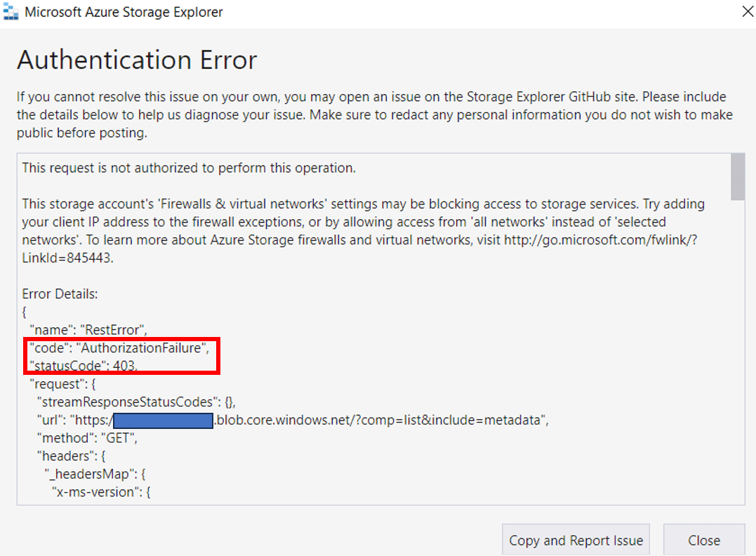Click the line "This request is not authorized"

[189, 168]
